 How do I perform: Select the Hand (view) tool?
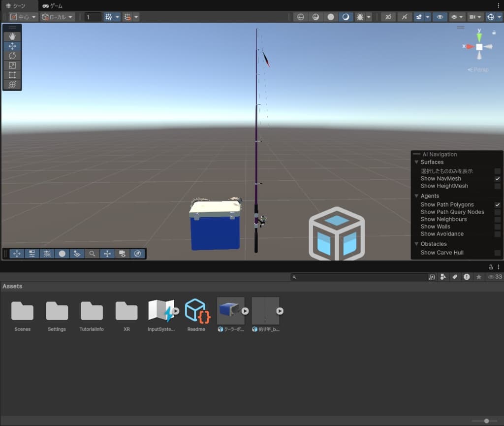click(12, 36)
